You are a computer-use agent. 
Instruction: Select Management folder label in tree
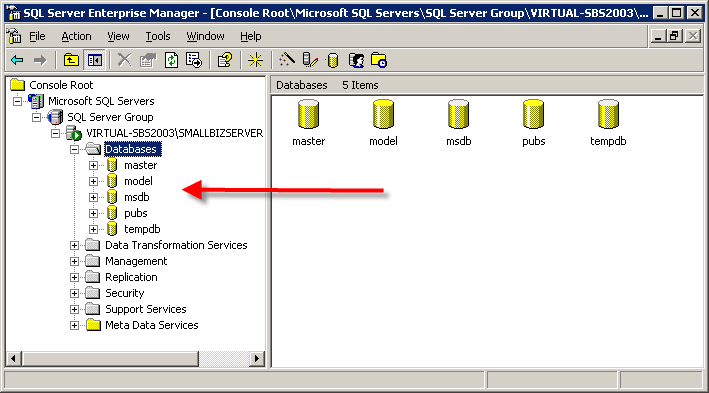click(x=136, y=261)
